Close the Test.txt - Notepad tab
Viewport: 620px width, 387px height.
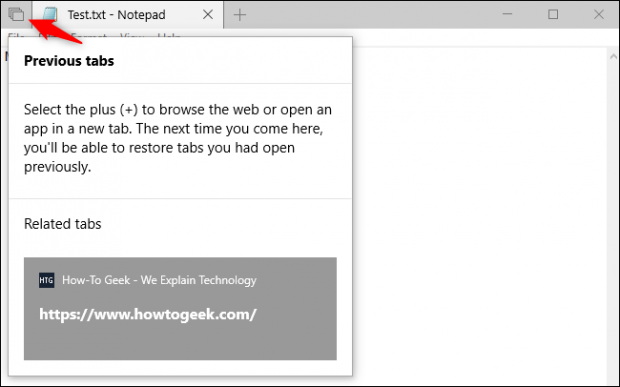coord(208,15)
